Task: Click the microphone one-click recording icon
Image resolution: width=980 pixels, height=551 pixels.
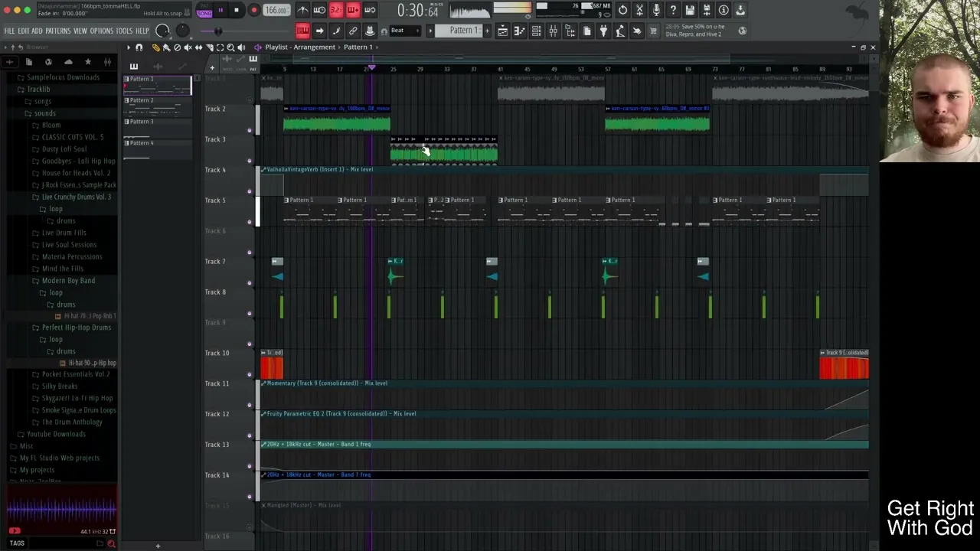Action: 656,10
